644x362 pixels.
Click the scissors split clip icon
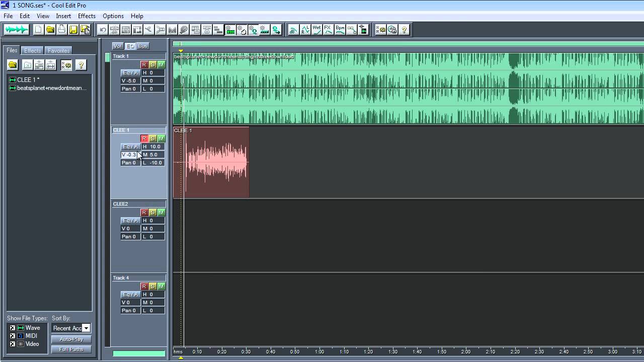pyautogui.click(x=149, y=30)
